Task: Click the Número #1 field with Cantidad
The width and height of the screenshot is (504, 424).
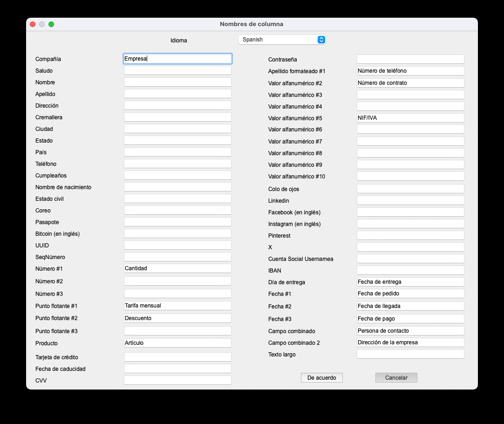Action: pyautogui.click(x=177, y=269)
